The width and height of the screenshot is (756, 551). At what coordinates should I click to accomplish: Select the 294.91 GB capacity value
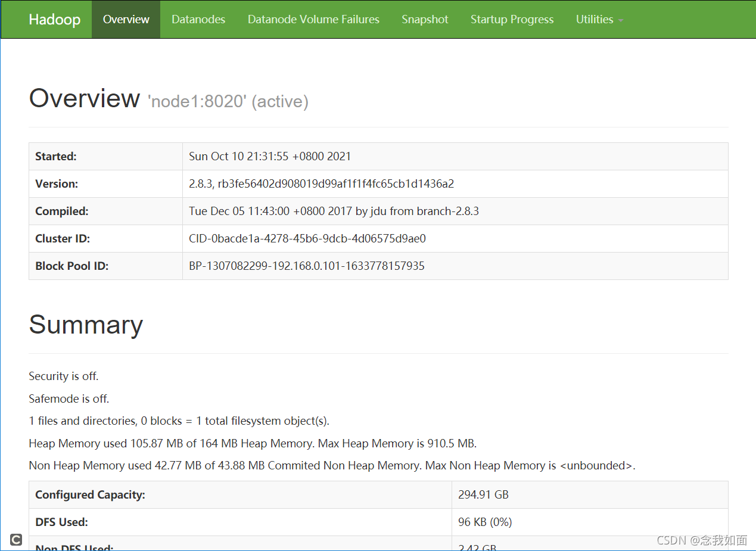(483, 495)
